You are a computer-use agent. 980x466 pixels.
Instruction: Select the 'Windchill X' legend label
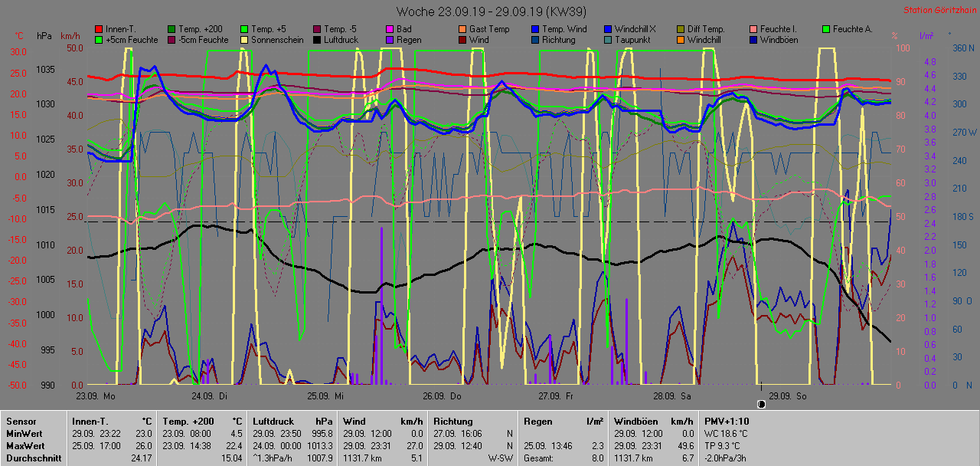coord(636,29)
